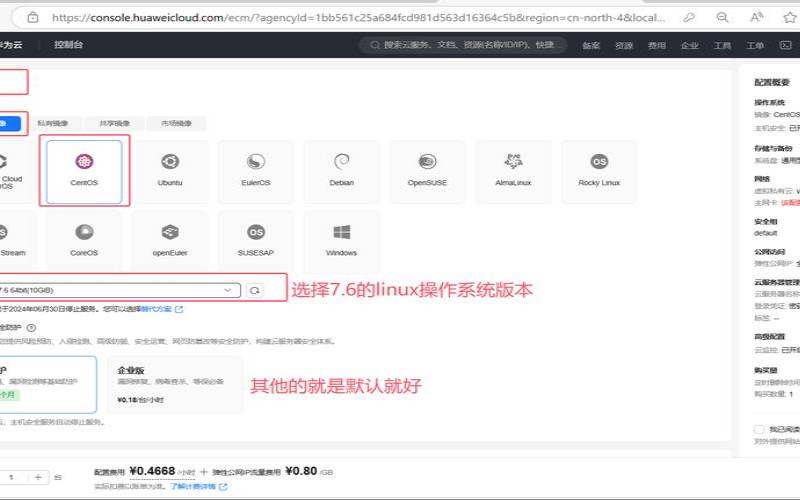Select the Debian image tile
The image size is (800, 500).
pos(341,171)
